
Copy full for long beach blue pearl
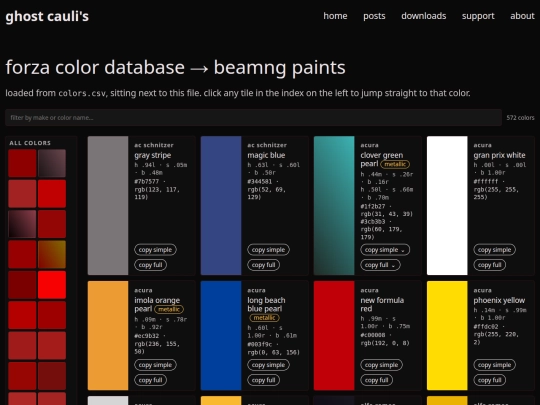(263, 380)
